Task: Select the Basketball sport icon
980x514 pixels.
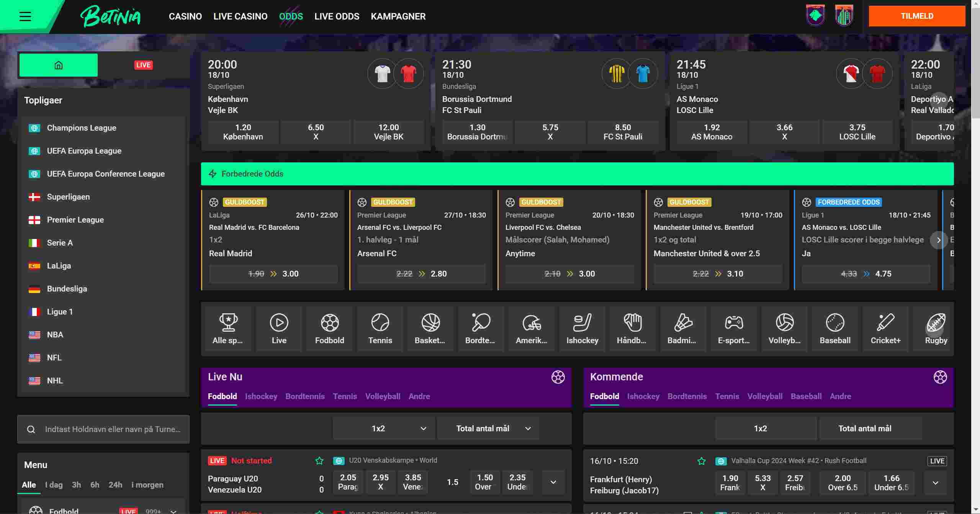Action: tap(430, 329)
